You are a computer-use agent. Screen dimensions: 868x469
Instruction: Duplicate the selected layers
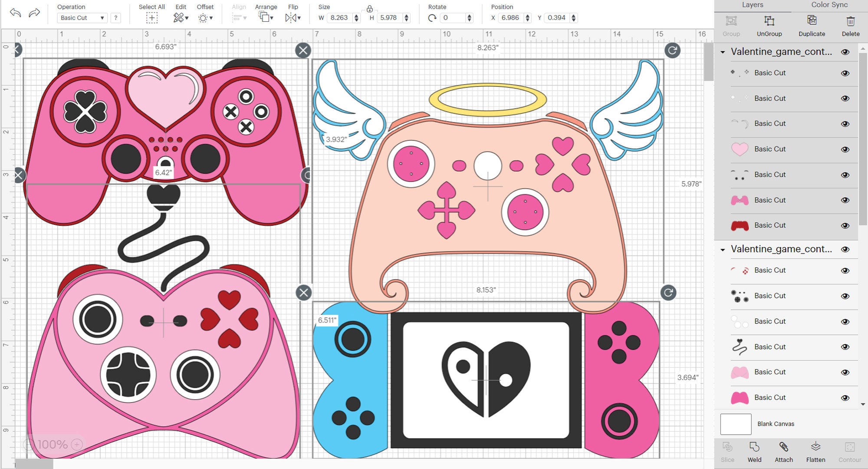811,25
